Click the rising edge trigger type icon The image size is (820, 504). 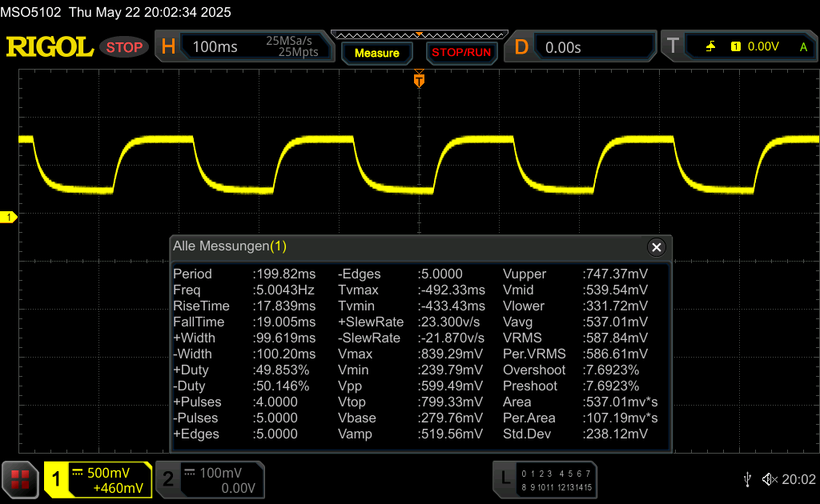click(710, 47)
